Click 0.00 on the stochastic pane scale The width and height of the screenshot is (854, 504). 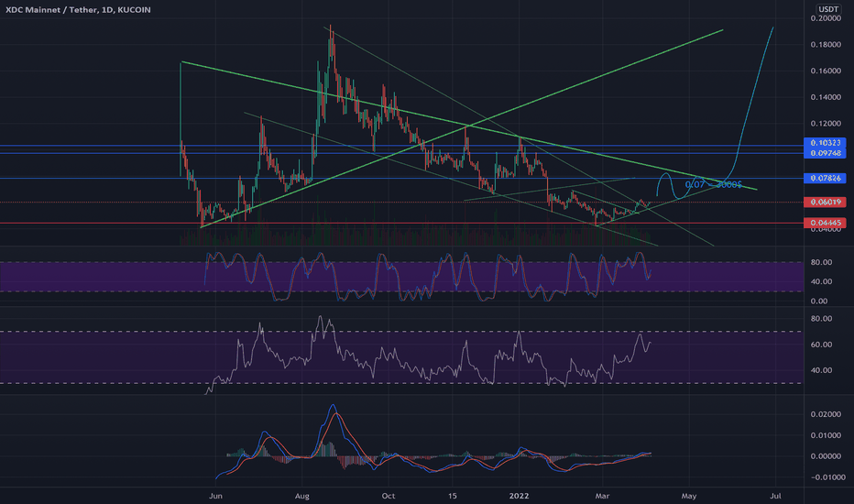point(819,301)
